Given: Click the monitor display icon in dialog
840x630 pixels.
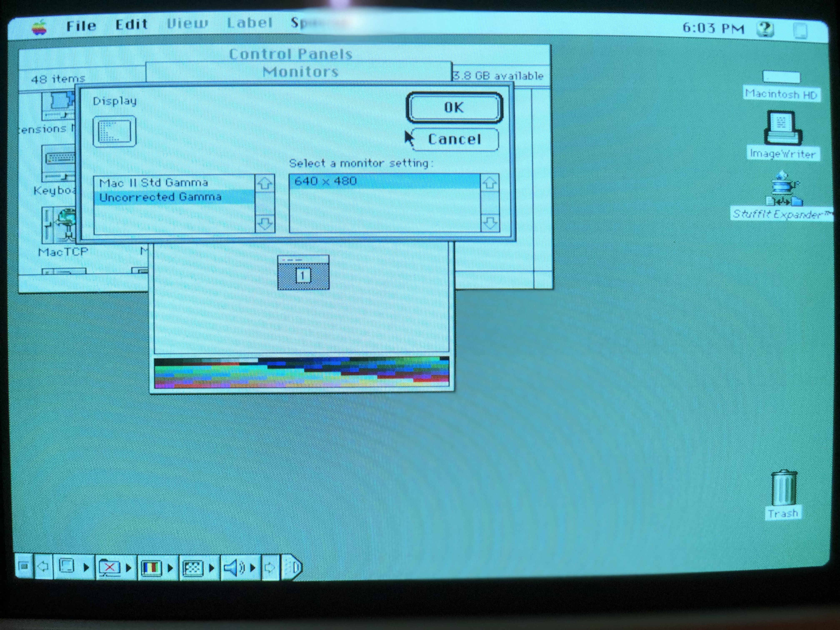Looking at the screenshot, I should [114, 131].
